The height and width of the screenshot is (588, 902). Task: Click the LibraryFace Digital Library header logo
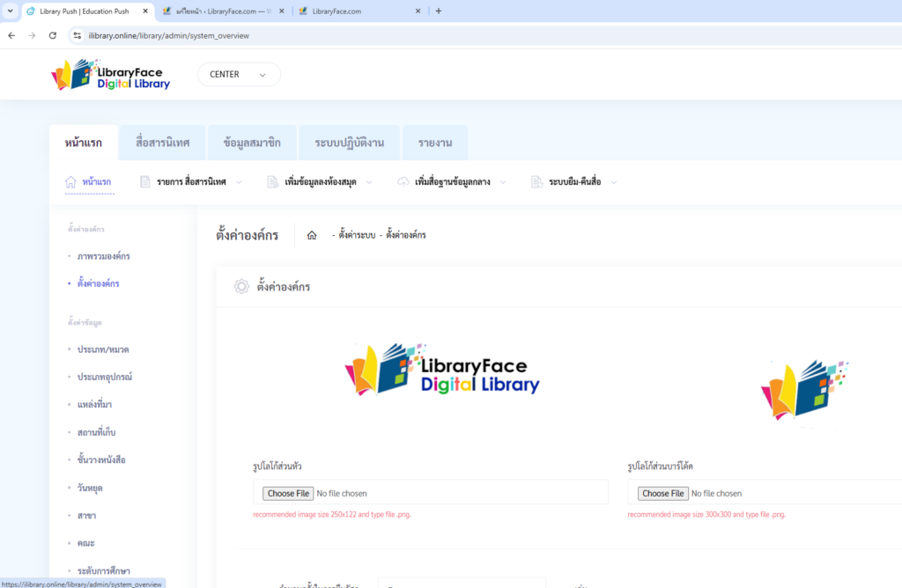pos(111,75)
